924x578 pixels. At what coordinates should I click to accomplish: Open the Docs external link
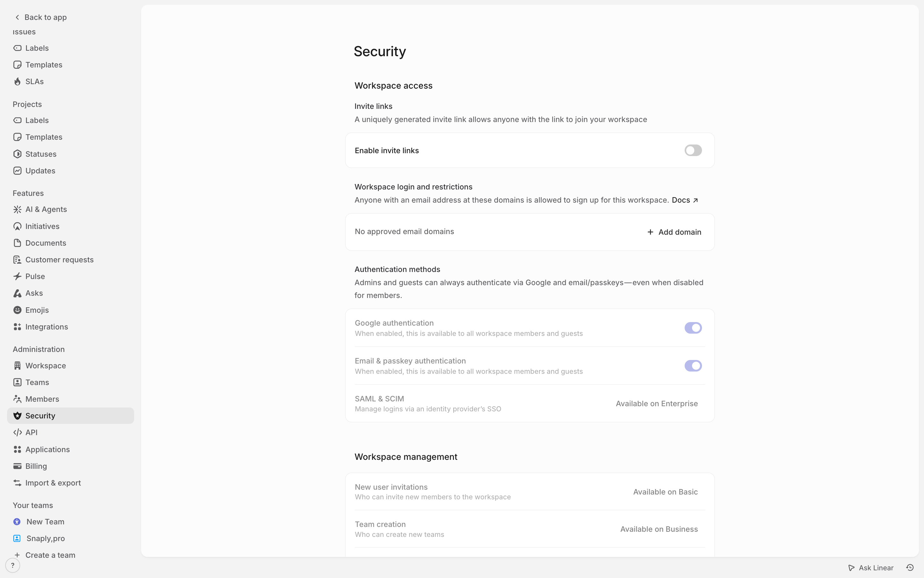tap(685, 200)
